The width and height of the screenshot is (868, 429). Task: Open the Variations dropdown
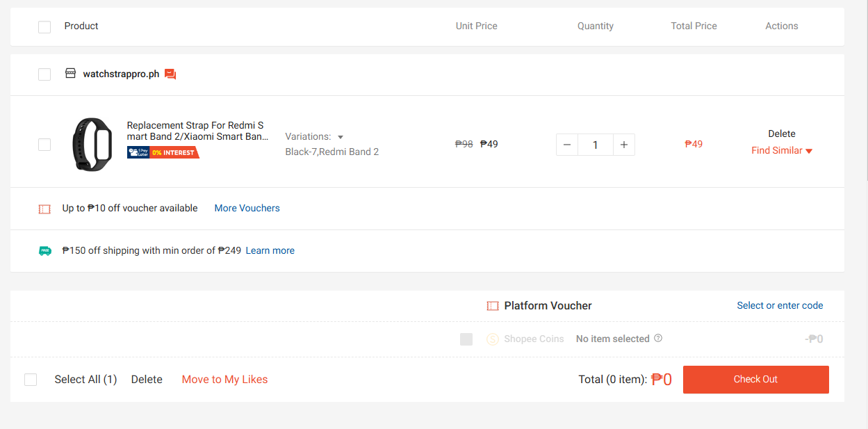click(x=315, y=137)
